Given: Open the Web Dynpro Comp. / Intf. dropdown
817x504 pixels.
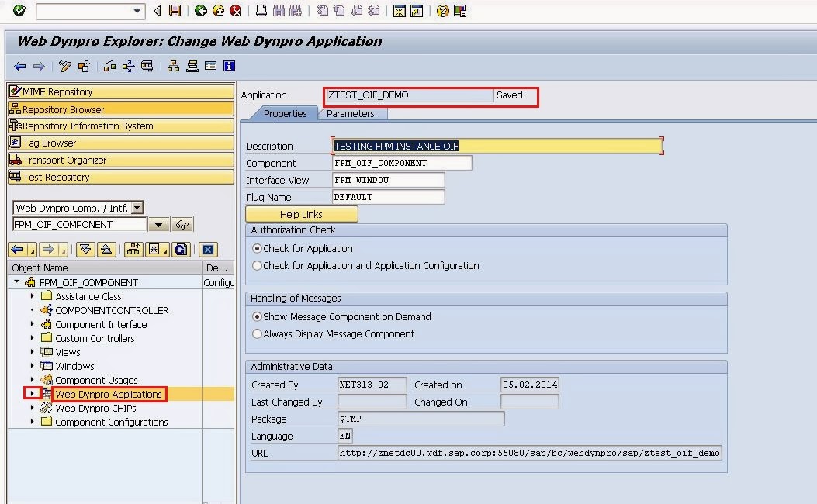Looking at the screenshot, I should pos(137,208).
